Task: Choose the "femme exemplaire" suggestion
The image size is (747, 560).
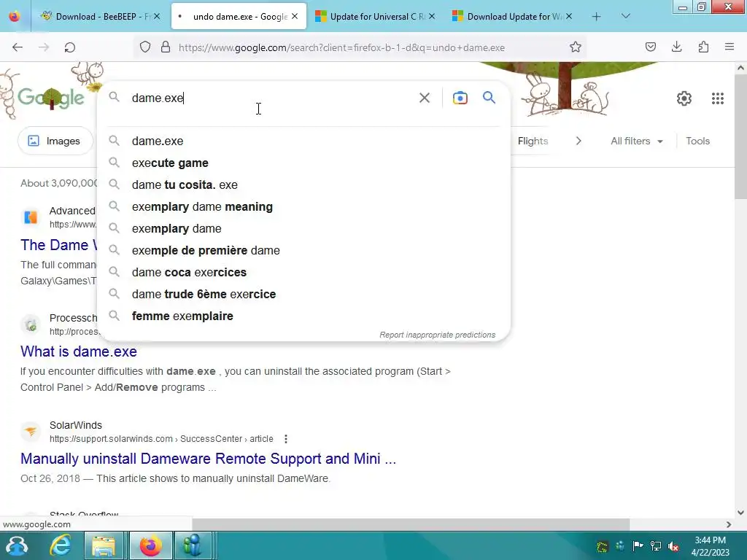Action: (304, 316)
